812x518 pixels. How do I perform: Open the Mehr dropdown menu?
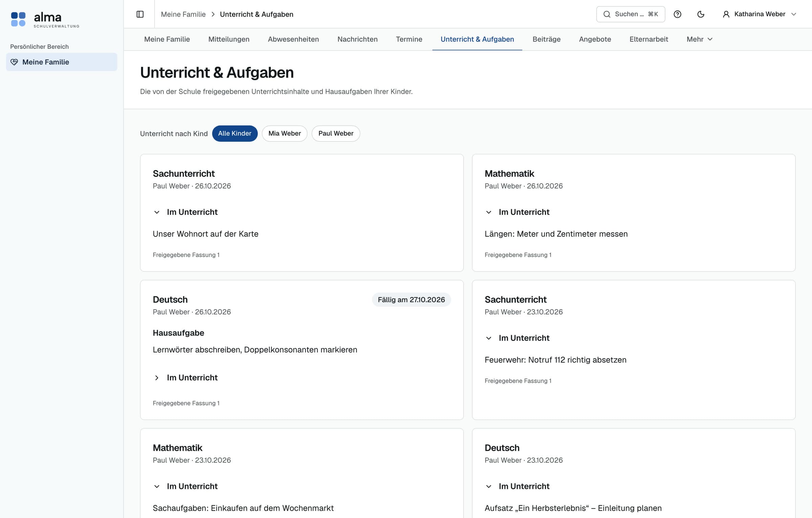(x=699, y=39)
